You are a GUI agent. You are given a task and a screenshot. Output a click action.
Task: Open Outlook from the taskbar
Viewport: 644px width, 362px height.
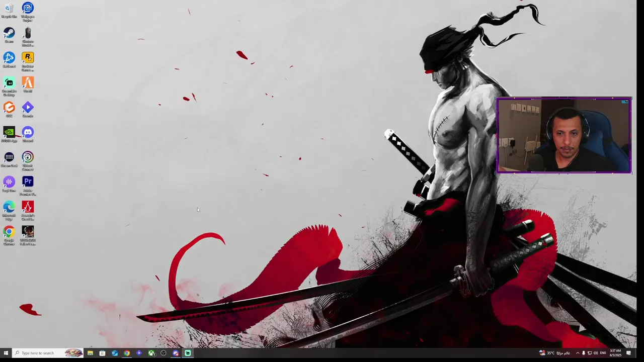point(115,353)
